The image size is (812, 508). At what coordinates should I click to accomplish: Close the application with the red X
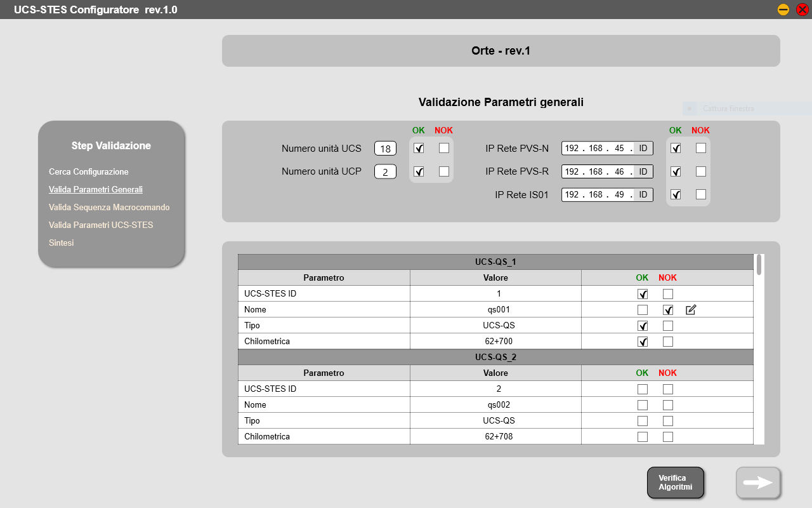(802, 10)
